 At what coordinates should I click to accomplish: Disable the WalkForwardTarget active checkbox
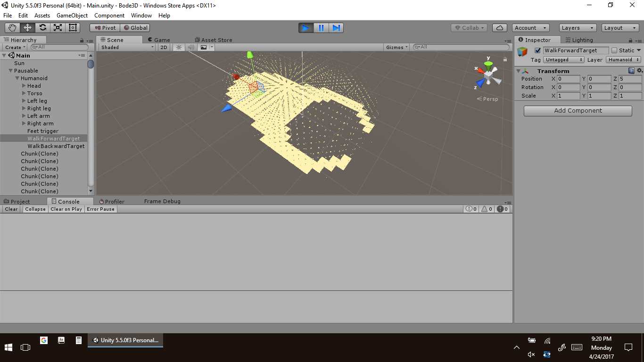(x=537, y=50)
